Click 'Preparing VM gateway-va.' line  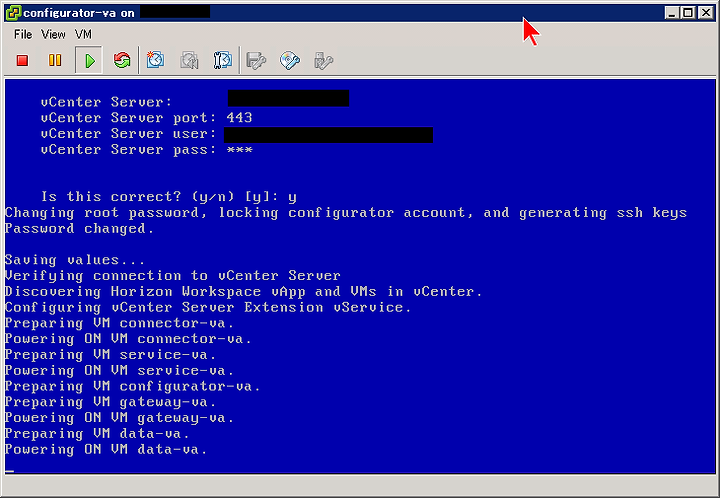111,403
